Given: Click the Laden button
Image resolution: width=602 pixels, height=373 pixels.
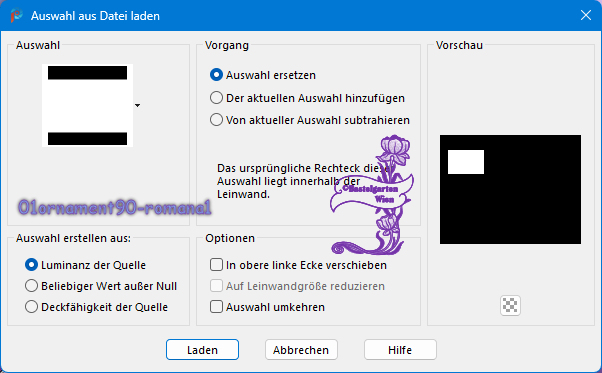Looking at the screenshot, I should [202, 350].
